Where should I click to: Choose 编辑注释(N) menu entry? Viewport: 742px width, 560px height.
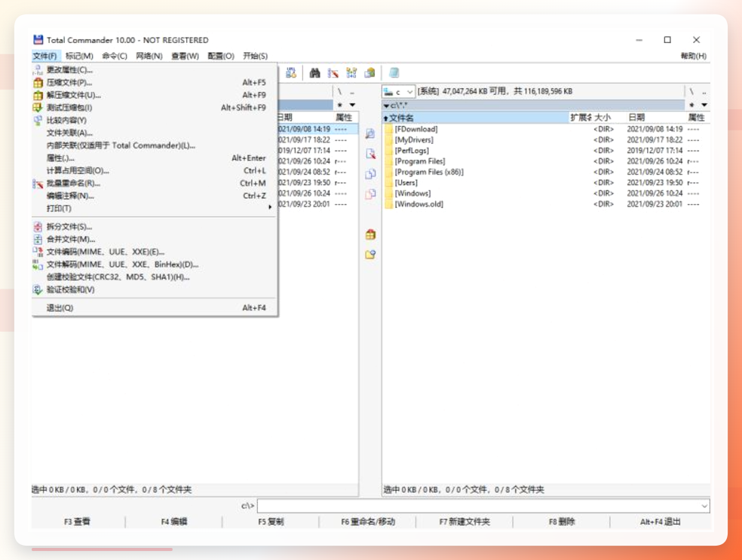(155, 196)
